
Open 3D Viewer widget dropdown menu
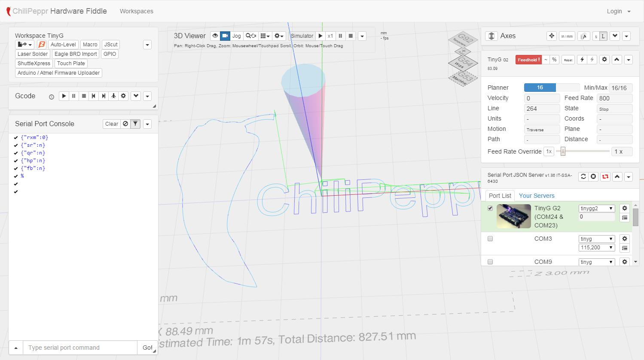pos(362,36)
